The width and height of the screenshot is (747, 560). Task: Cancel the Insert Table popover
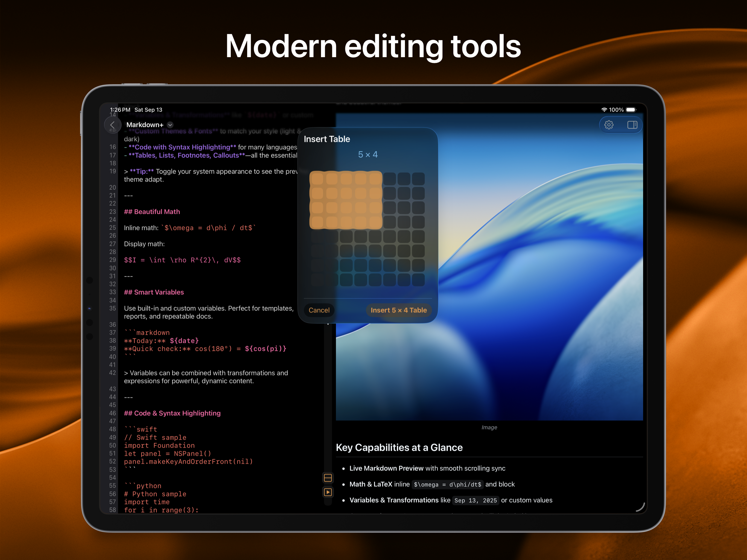pyautogui.click(x=319, y=310)
